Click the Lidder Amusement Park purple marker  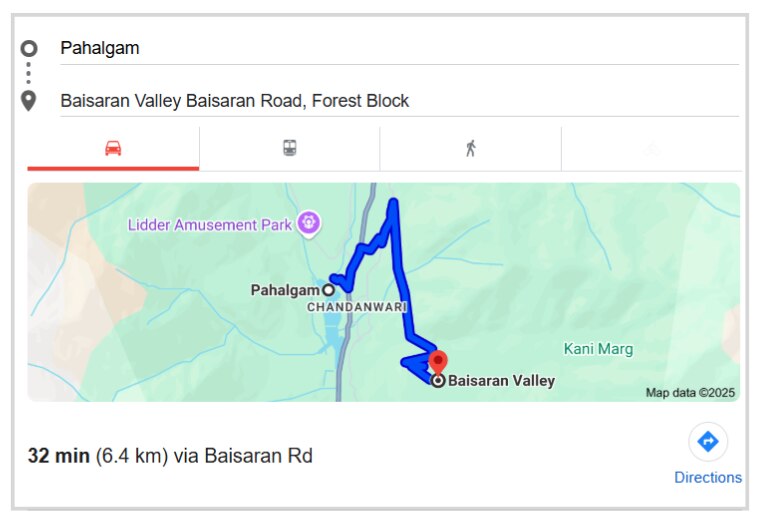point(310,223)
